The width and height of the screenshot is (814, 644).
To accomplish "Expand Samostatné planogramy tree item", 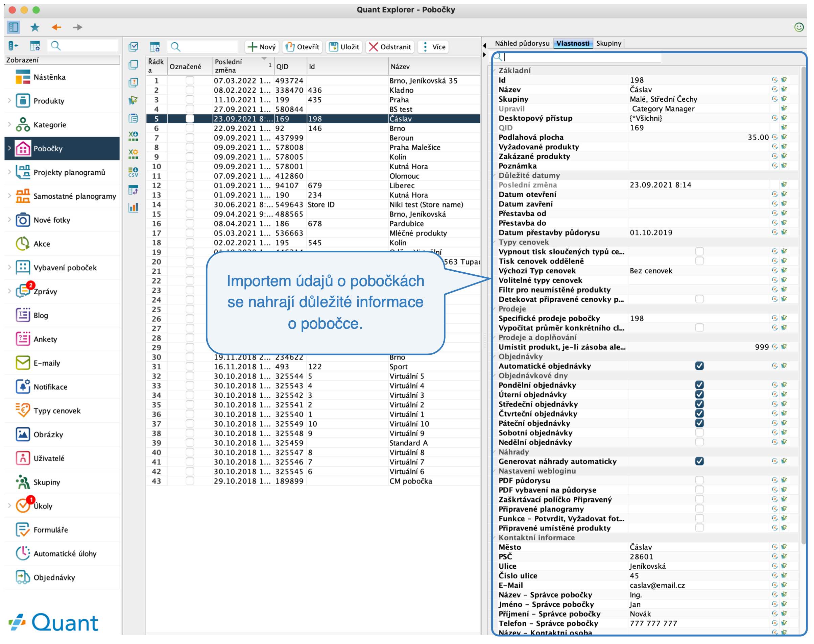I will [x=9, y=196].
